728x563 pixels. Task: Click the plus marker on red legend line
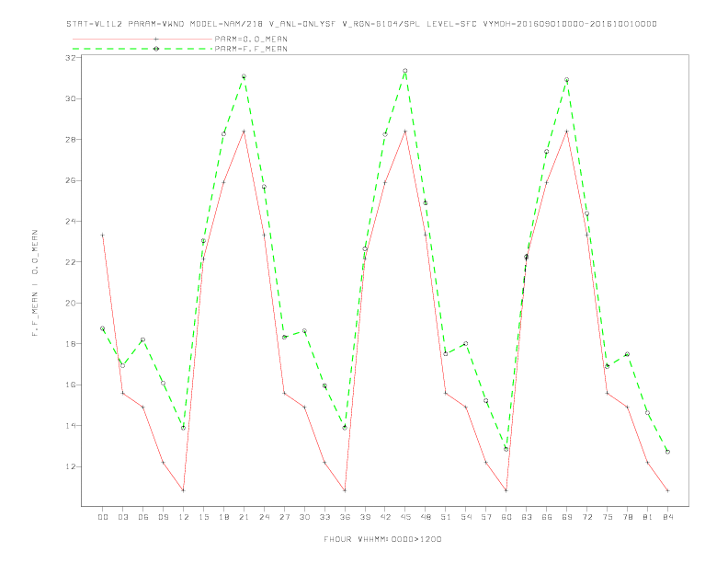pos(156,39)
